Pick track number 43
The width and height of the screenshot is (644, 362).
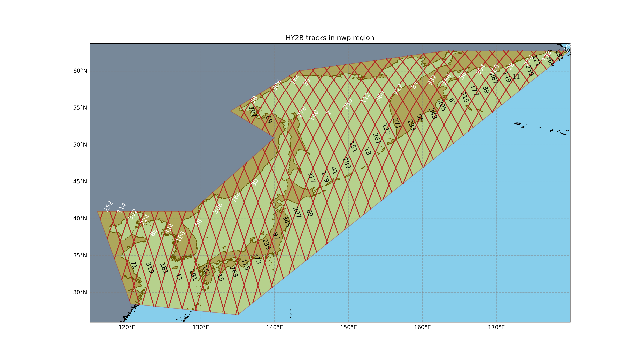(x=178, y=277)
